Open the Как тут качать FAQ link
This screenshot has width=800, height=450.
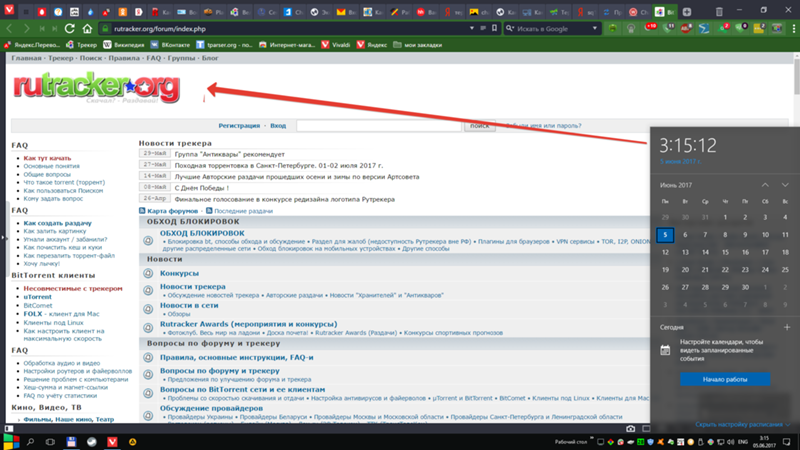coord(47,158)
